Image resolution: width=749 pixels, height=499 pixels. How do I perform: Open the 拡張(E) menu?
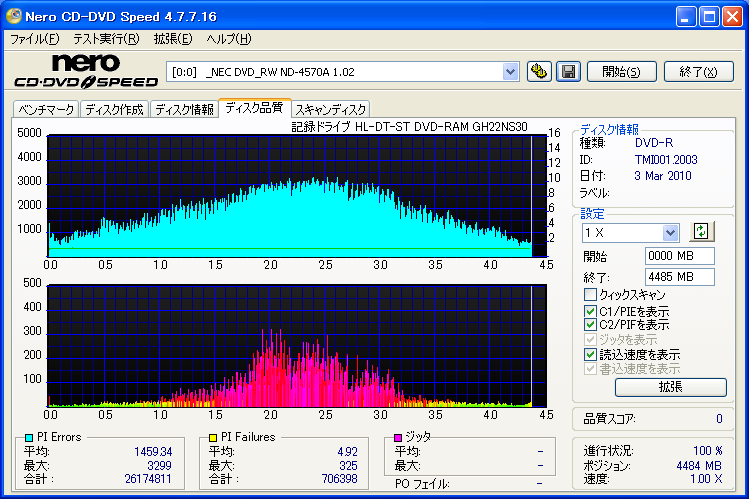tap(173, 39)
